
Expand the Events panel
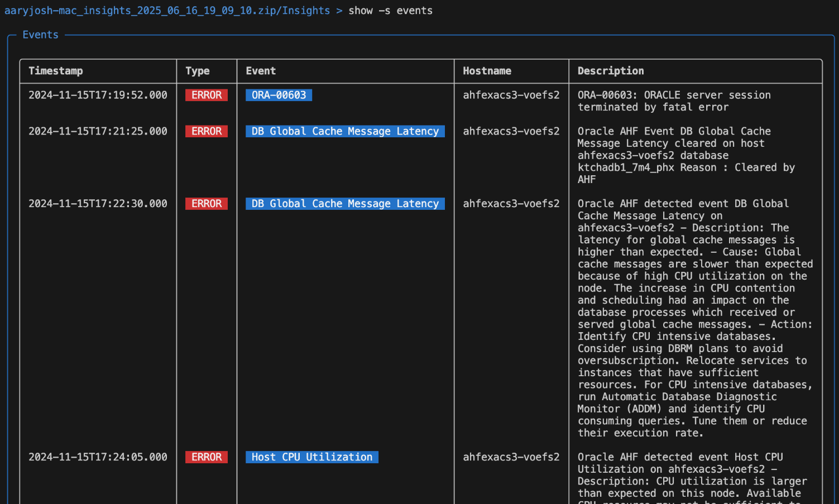coord(40,35)
